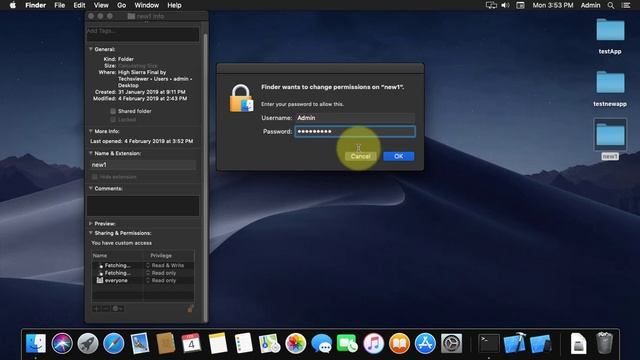Open Notes icon in Dock

click(x=218, y=343)
